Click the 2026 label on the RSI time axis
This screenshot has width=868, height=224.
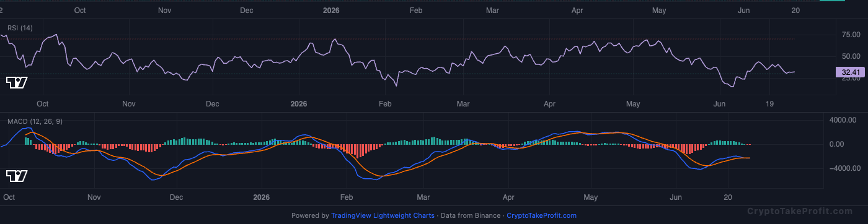299,103
